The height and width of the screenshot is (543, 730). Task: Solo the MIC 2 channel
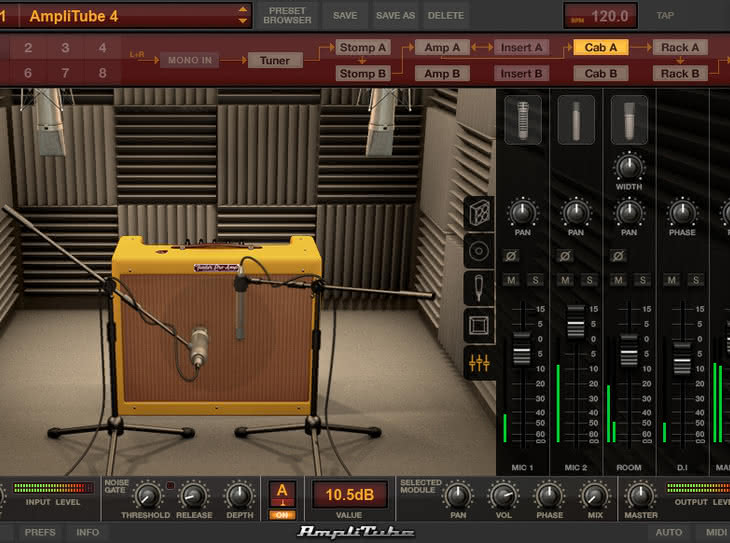589,280
